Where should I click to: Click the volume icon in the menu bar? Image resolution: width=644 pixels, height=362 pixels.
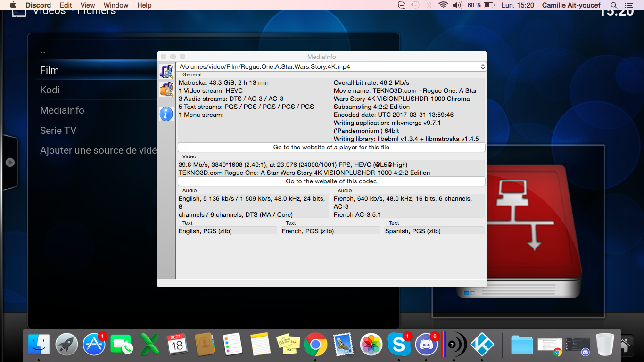pos(458,5)
